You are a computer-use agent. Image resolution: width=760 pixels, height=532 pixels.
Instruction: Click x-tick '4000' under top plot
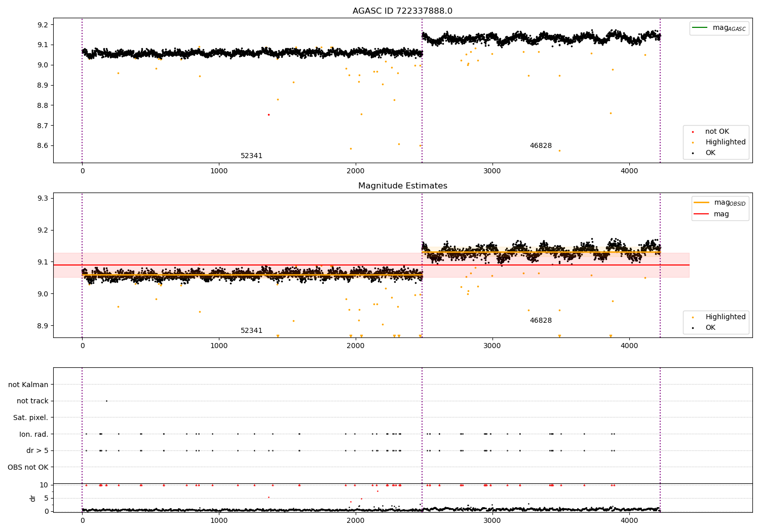coord(629,171)
